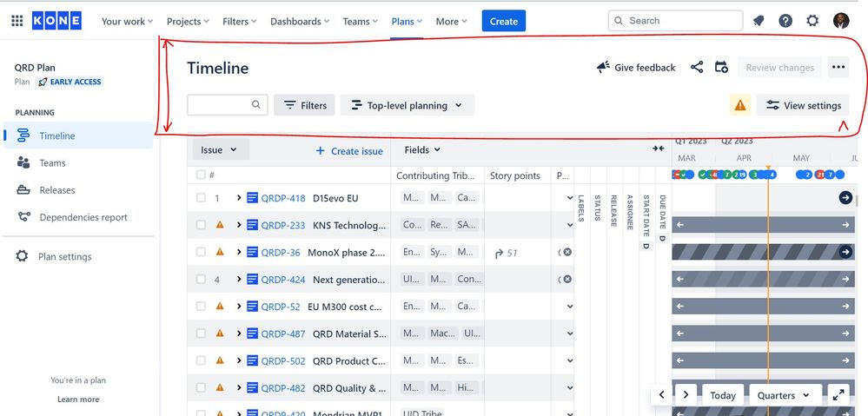Go to next timeline period arrow

pos(686,395)
